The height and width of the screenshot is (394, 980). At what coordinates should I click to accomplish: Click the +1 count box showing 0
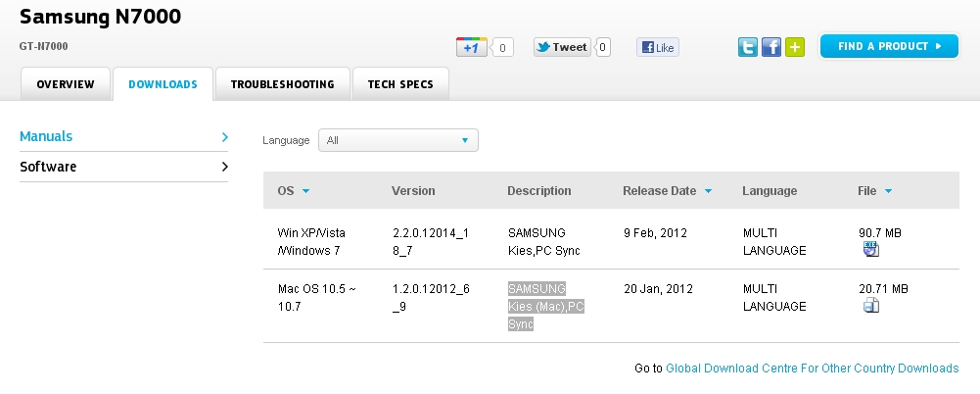502,47
